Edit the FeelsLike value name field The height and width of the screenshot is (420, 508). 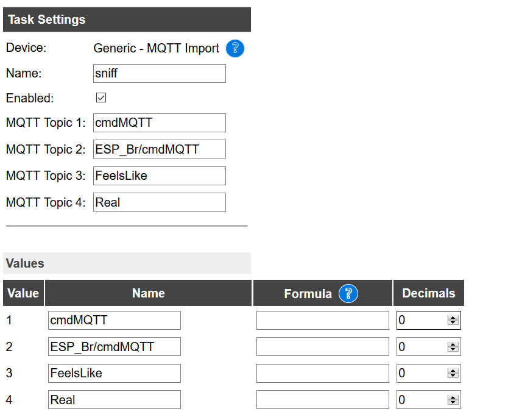pyautogui.click(x=114, y=373)
